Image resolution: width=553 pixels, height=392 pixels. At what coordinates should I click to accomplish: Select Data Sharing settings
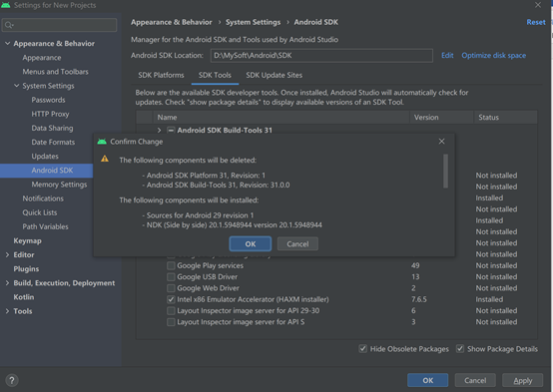(52, 128)
